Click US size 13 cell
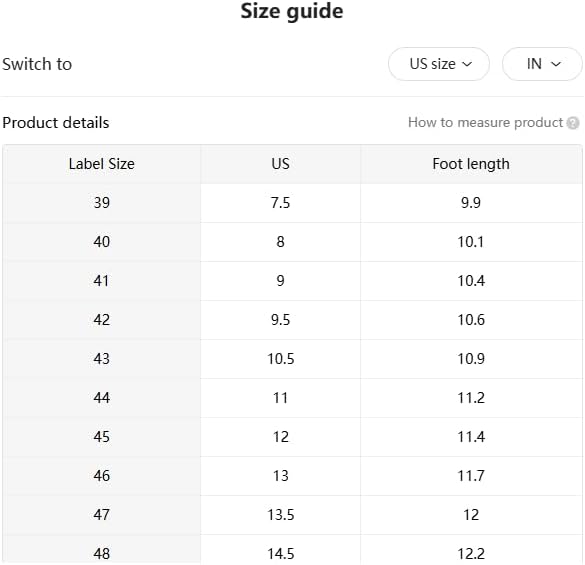 pyautogui.click(x=281, y=476)
